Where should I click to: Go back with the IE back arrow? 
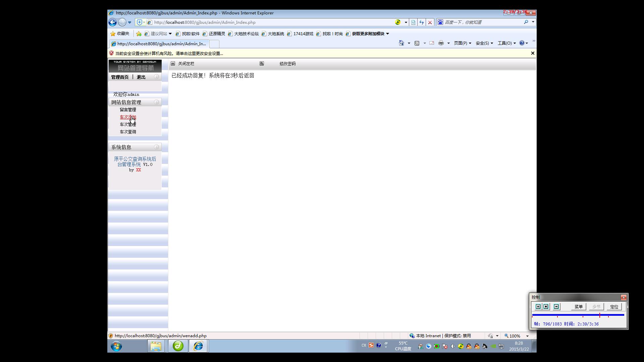coord(112,22)
